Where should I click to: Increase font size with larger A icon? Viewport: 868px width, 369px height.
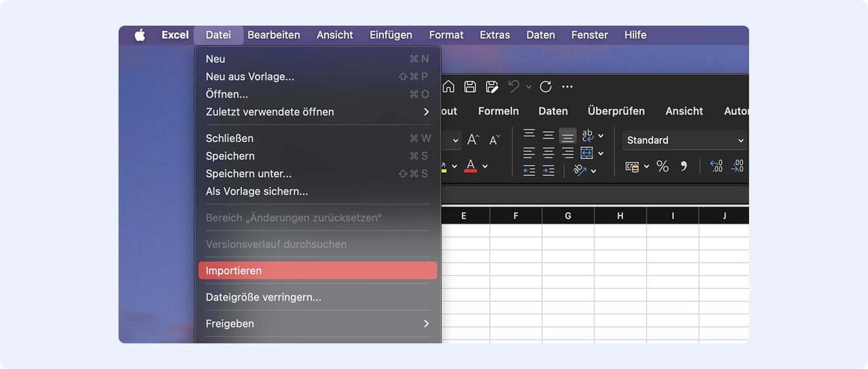tap(473, 140)
